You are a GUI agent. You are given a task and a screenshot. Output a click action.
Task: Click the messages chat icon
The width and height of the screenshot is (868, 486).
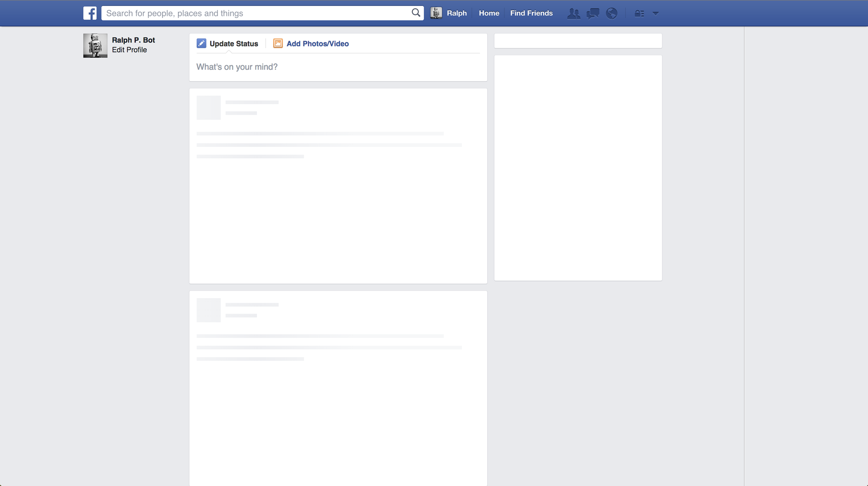[593, 13]
